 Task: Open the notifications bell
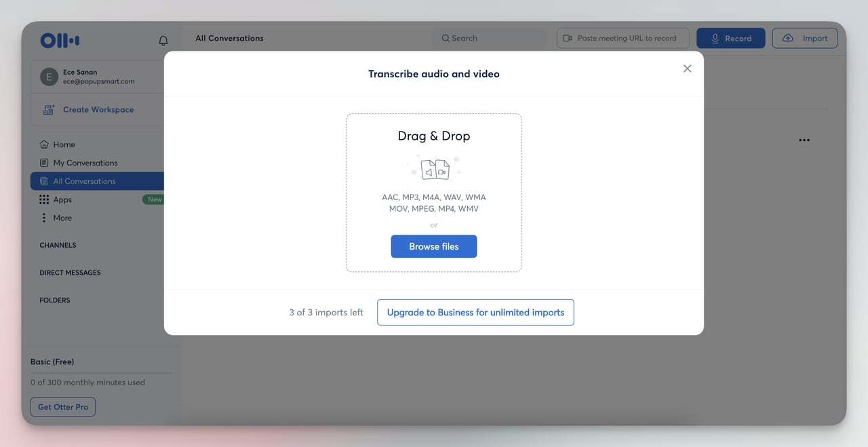coord(163,41)
